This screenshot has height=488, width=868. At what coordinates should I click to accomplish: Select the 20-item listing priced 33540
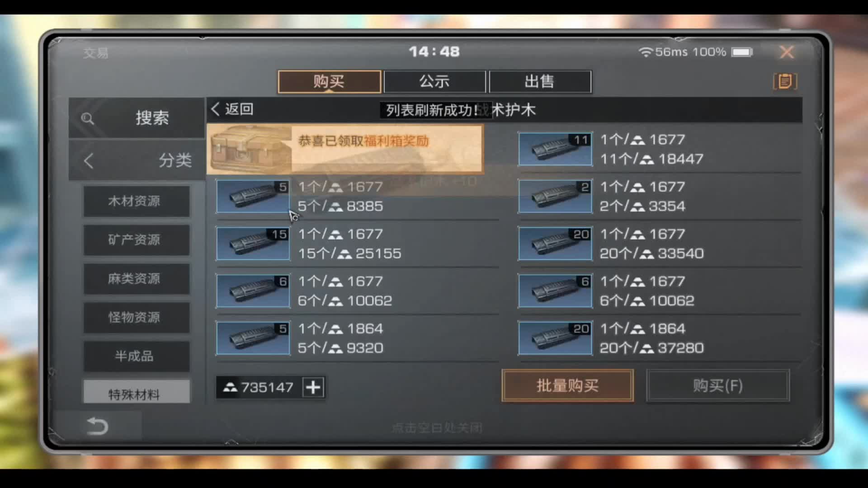tap(660, 244)
